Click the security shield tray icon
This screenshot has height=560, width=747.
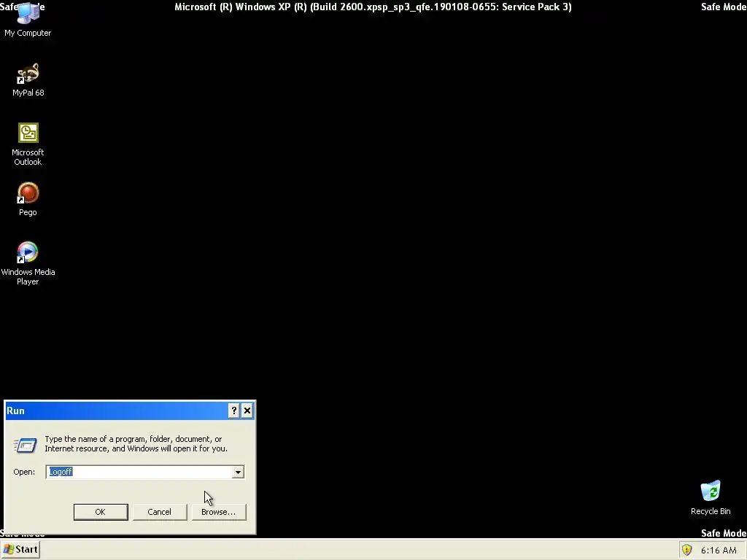pyautogui.click(x=687, y=550)
